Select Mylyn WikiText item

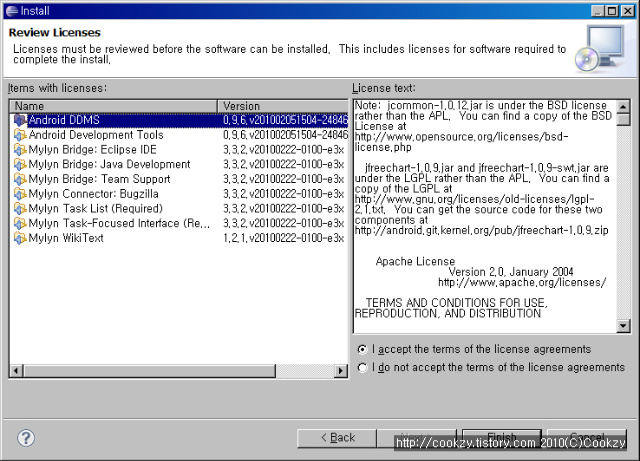(x=179, y=238)
